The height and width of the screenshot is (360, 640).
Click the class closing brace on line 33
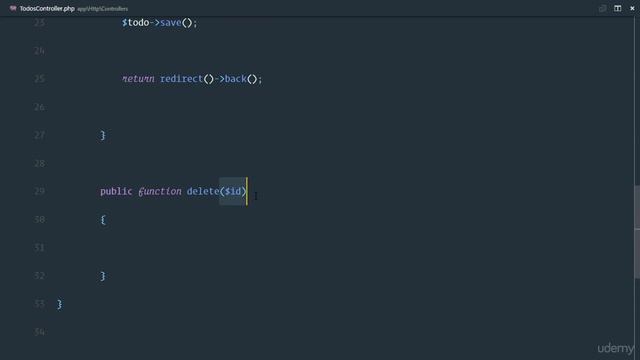point(60,304)
